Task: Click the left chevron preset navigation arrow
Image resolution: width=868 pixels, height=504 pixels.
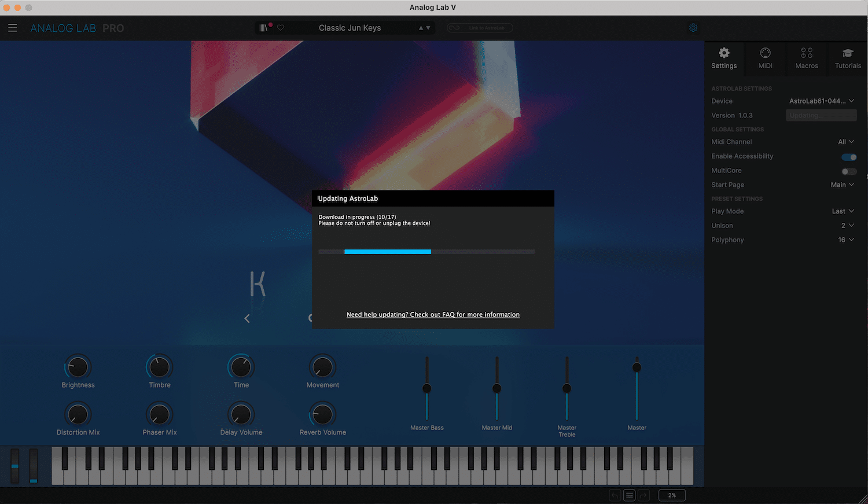Action: (247, 318)
